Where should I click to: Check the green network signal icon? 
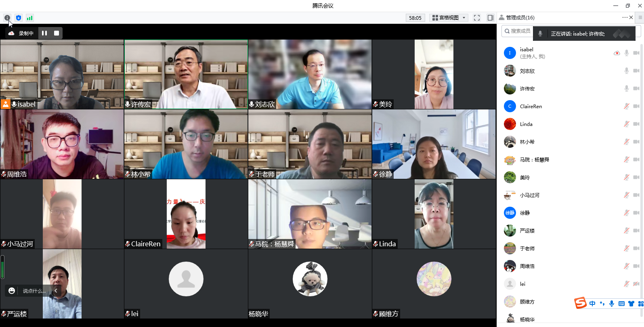point(29,18)
